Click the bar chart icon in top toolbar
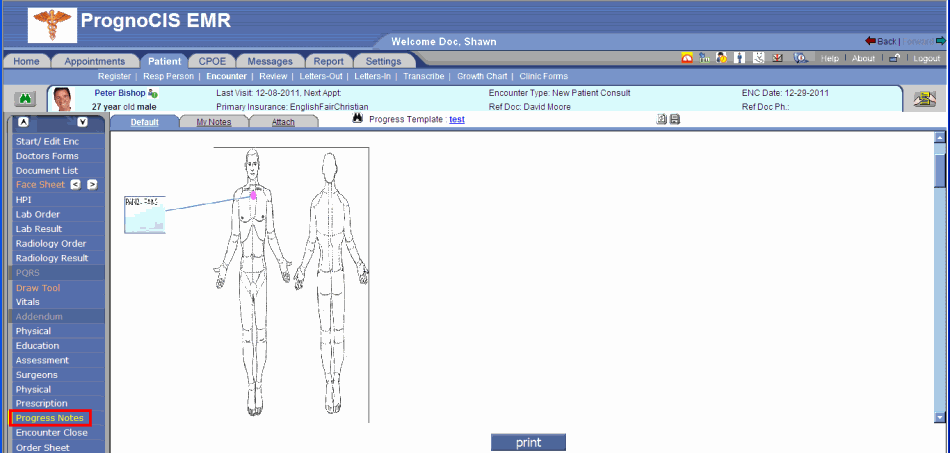The width and height of the screenshot is (950, 453). point(705,58)
